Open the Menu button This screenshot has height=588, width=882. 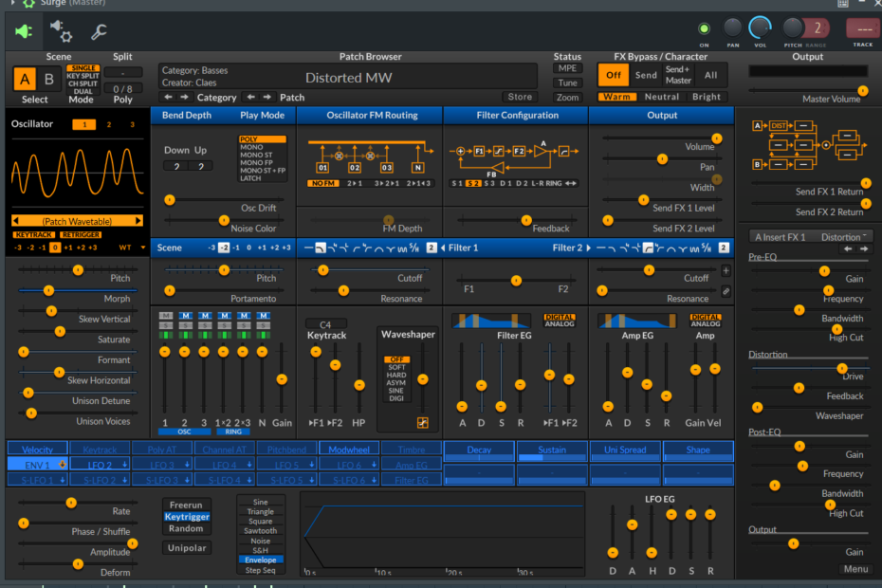pos(855,569)
